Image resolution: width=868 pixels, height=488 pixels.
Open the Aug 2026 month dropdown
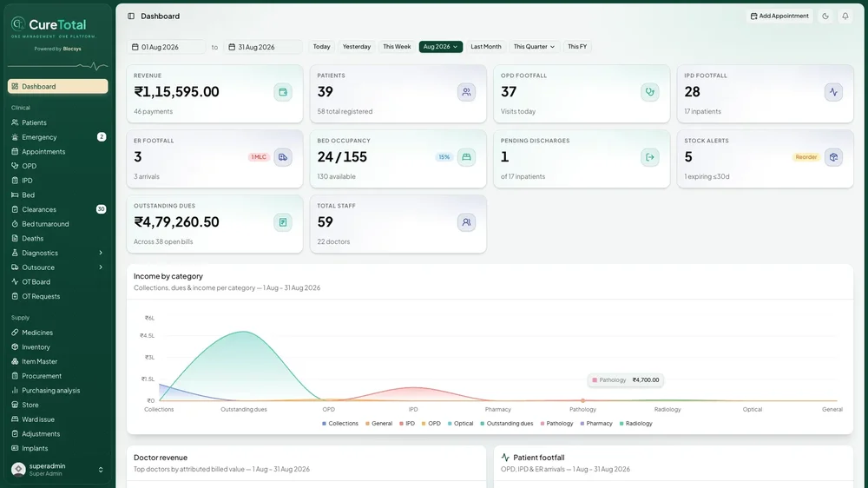click(441, 47)
